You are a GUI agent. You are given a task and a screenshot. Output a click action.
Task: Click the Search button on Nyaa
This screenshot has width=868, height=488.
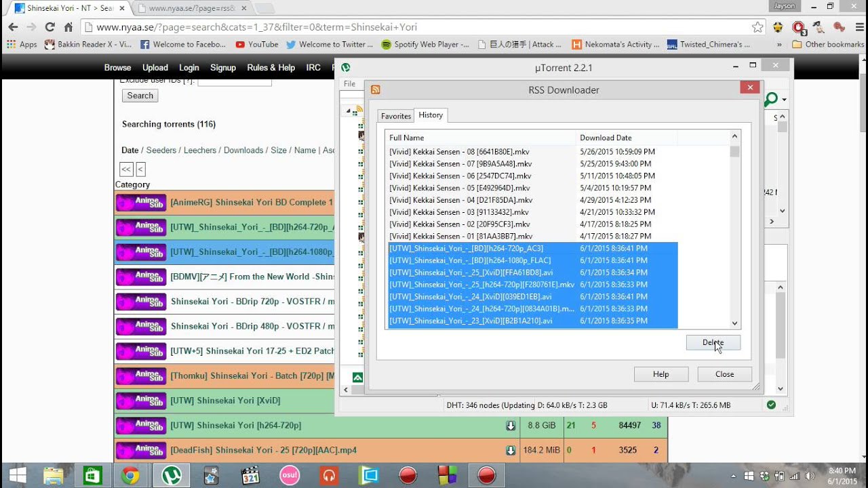(140, 96)
